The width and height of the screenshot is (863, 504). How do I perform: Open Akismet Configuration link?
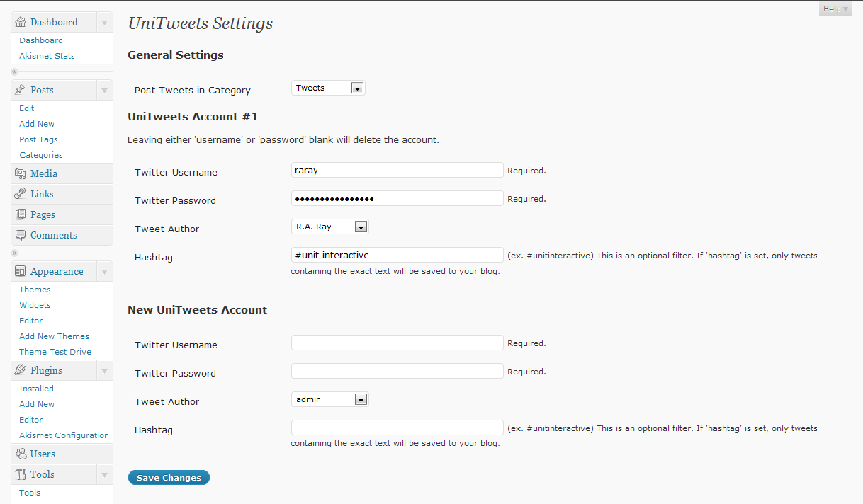click(64, 435)
